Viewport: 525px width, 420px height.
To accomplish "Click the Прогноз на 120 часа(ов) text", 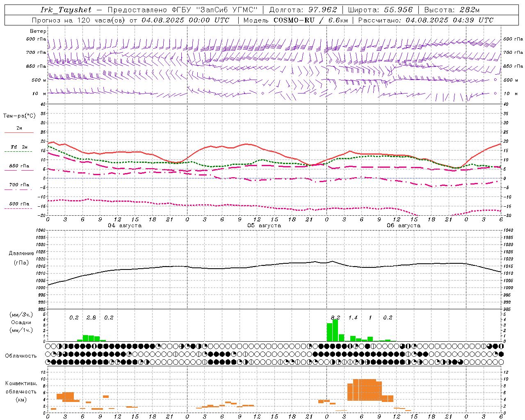I will pyautogui.click(x=79, y=20).
